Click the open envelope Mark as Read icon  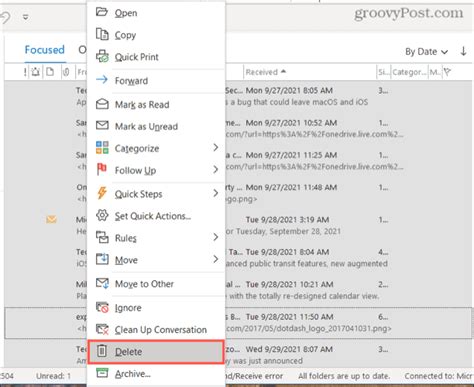102,104
